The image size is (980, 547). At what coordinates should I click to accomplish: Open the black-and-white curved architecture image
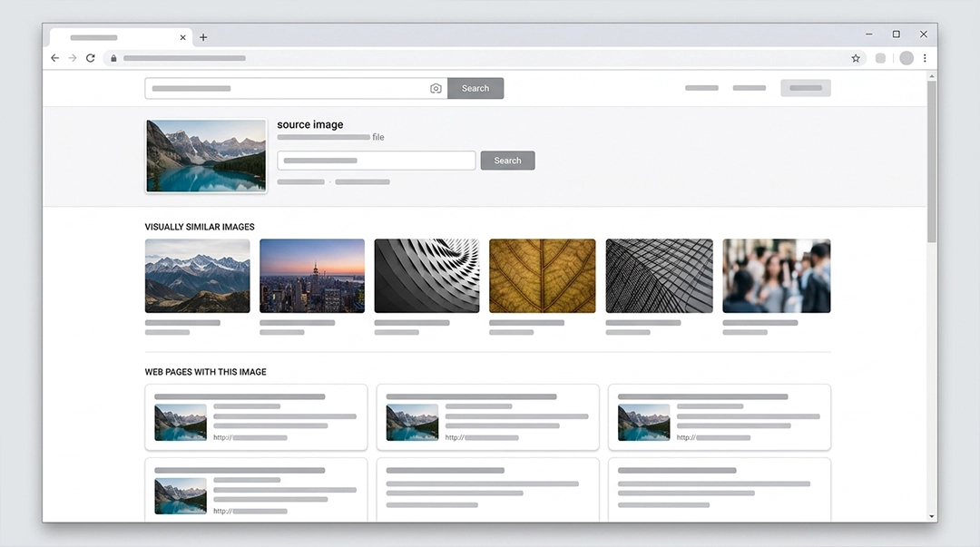click(426, 276)
